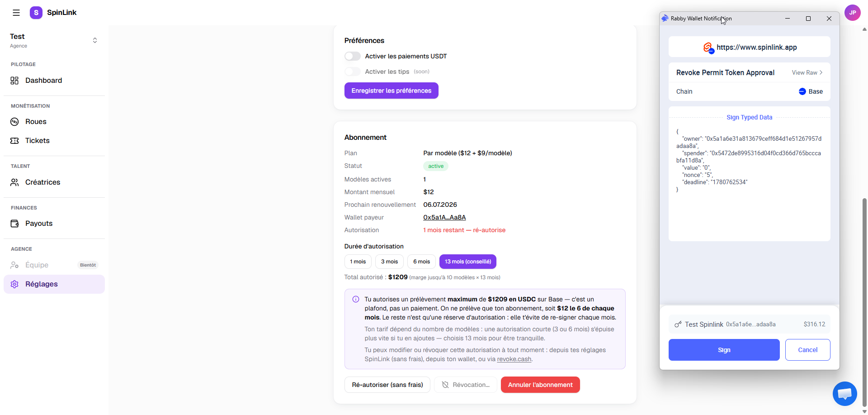This screenshot has width=868, height=415.
Task: Select the Réglages menu item
Action: pos(54,284)
